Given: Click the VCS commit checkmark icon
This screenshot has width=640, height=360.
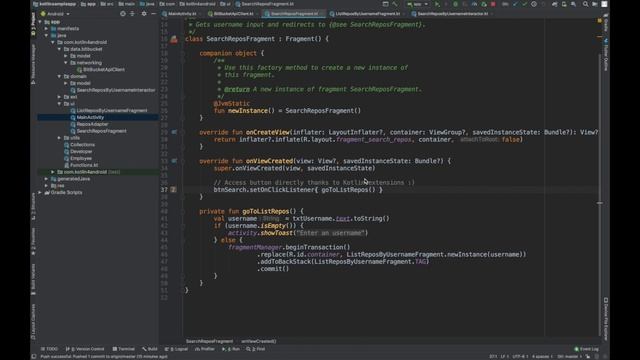Looking at the screenshot, I should point(524,4).
